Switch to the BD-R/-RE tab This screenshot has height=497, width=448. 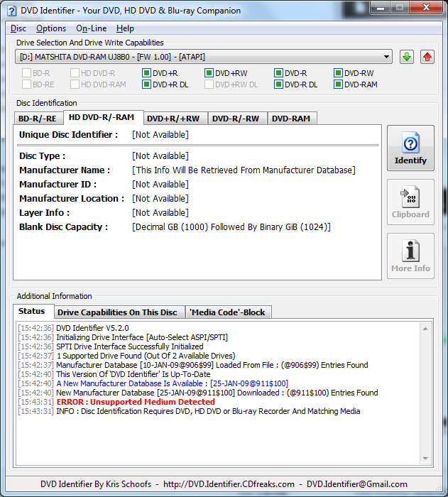pyautogui.click(x=38, y=119)
